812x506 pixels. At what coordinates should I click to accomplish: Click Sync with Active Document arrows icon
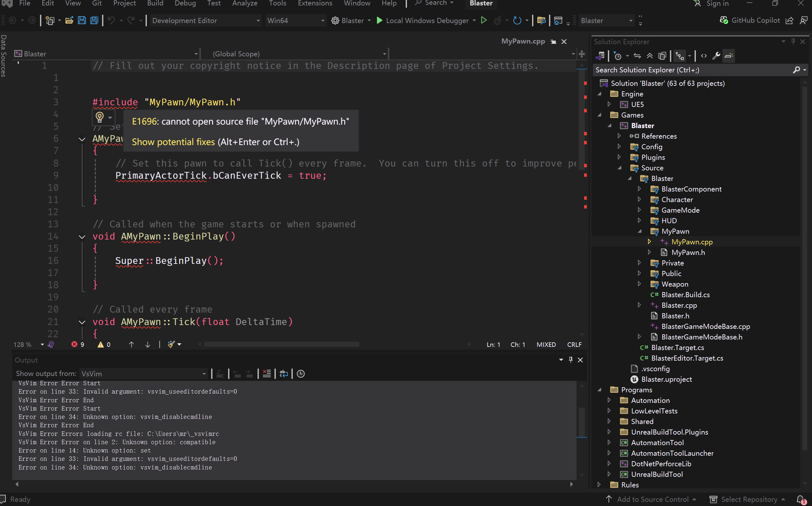click(x=637, y=56)
